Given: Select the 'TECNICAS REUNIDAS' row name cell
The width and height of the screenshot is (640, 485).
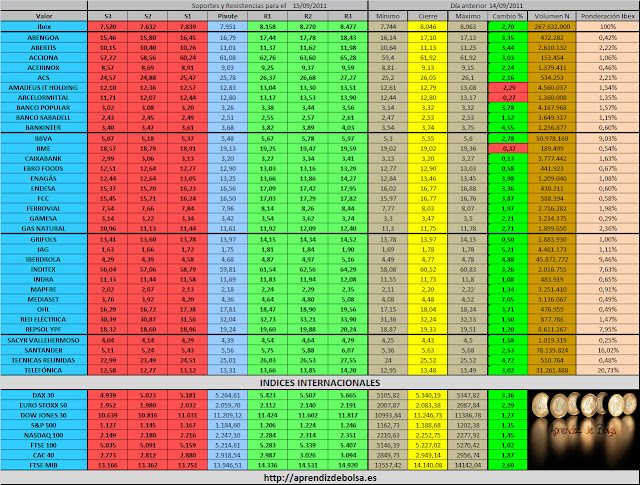Looking at the screenshot, I should (x=44, y=360).
